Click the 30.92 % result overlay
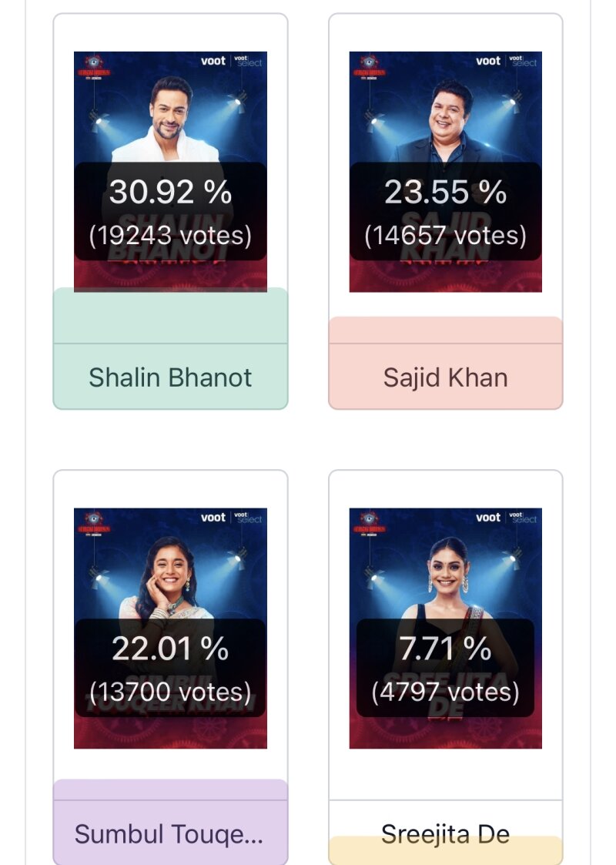Screen dimensions: 616x865 click(170, 192)
